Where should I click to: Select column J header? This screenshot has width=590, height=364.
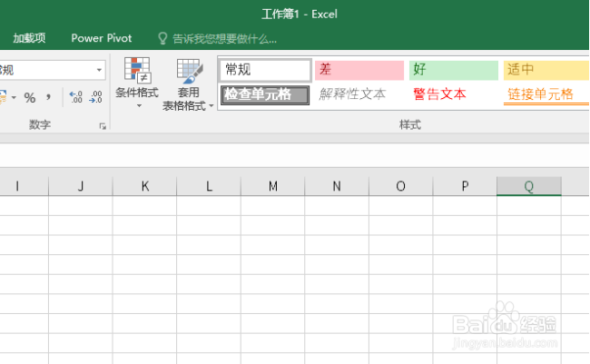81,186
